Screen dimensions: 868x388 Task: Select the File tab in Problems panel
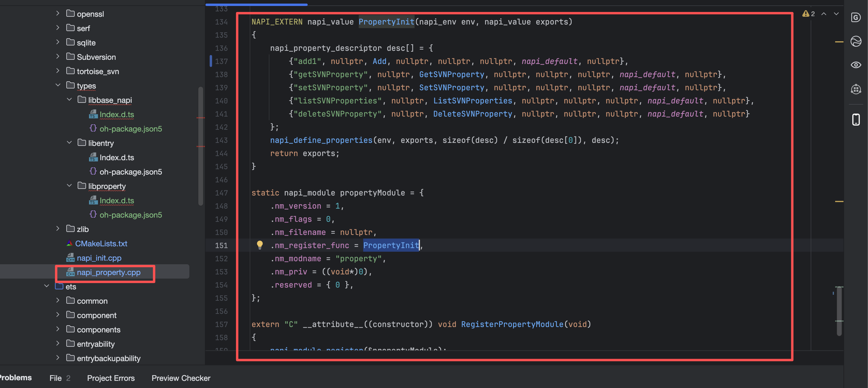point(56,378)
